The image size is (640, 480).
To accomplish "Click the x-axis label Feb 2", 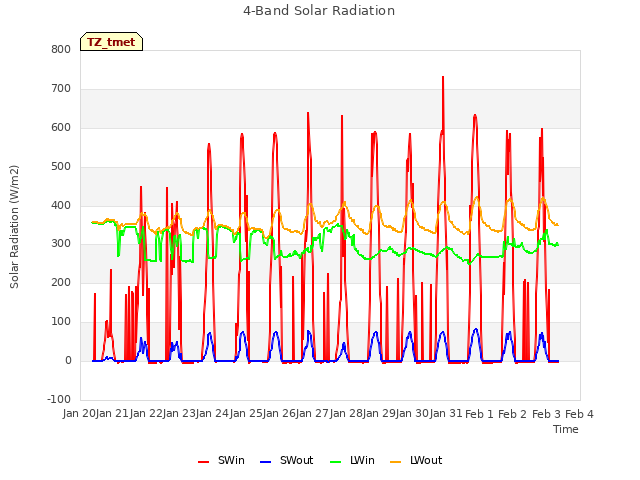I will click(x=513, y=414).
